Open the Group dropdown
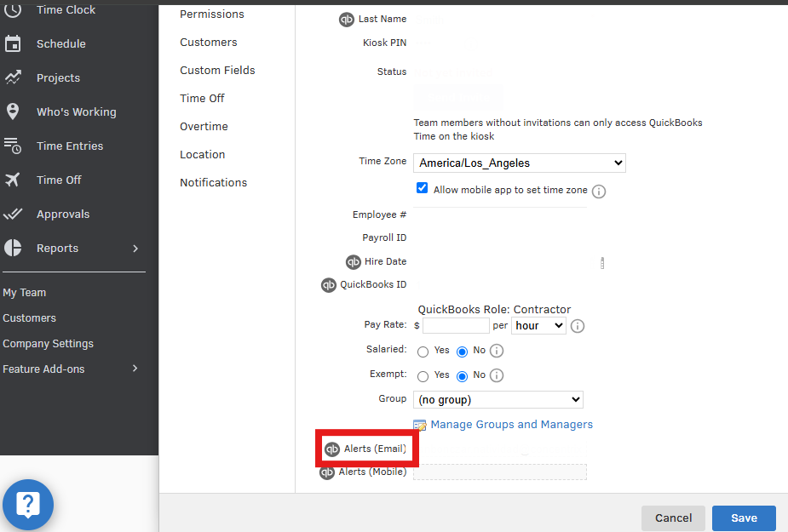The width and height of the screenshot is (788, 532). [x=498, y=400]
